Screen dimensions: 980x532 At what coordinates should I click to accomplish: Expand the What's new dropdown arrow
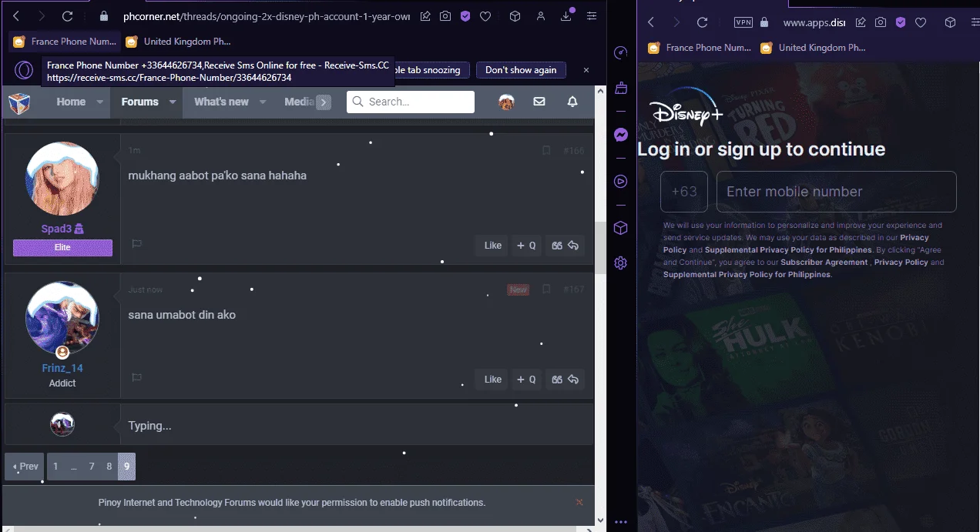(x=262, y=102)
